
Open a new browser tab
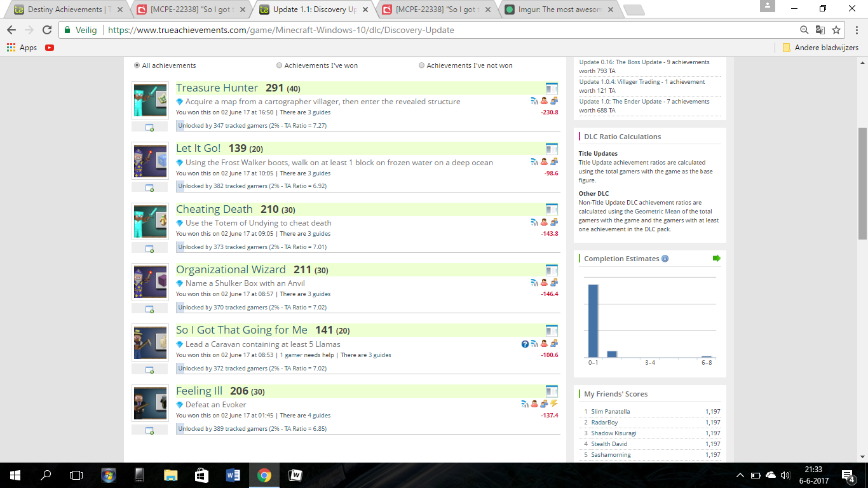[634, 10]
